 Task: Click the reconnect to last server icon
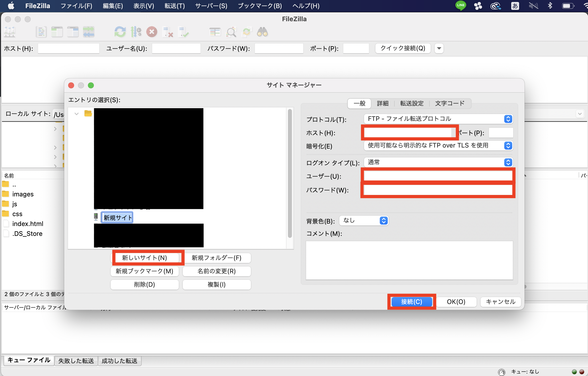183,32
